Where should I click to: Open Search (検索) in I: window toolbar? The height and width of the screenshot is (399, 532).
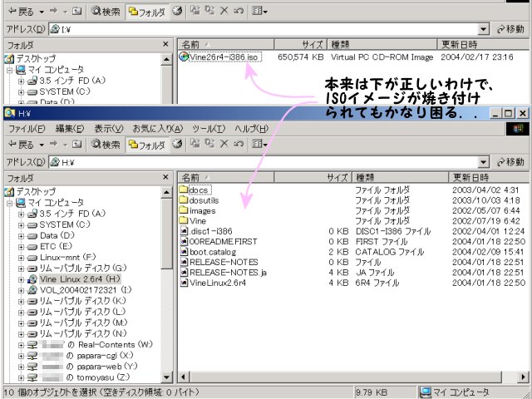tap(106, 12)
